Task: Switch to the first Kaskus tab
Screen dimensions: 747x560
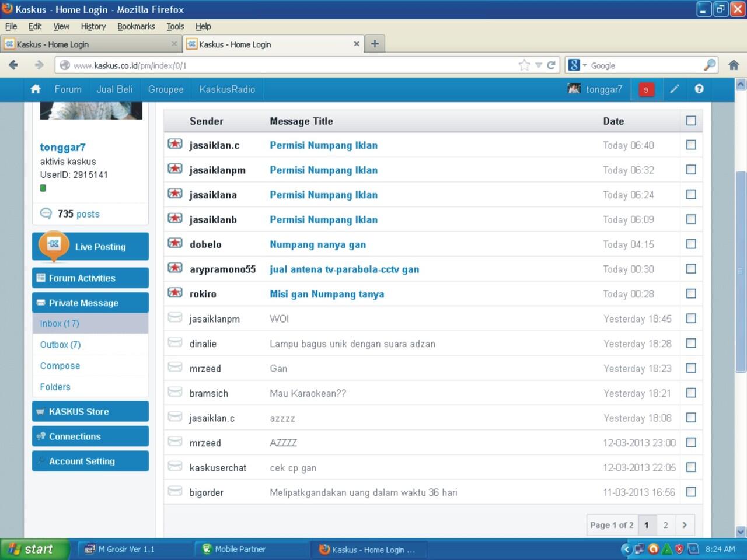Action: click(90, 44)
